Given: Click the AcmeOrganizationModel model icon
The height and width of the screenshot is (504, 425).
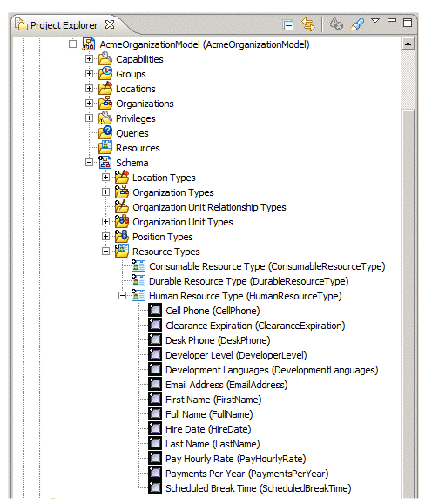Looking at the screenshot, I should point(89,44).
